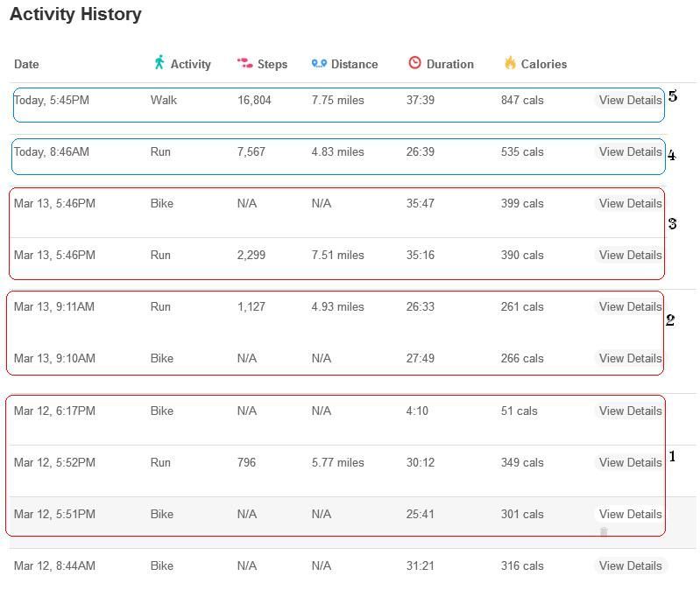The width and height of the screenshot is (700, 597).
Task: Open details of the 4:10 bike ride
Action: pyautogui.click(x=630, y=411)
